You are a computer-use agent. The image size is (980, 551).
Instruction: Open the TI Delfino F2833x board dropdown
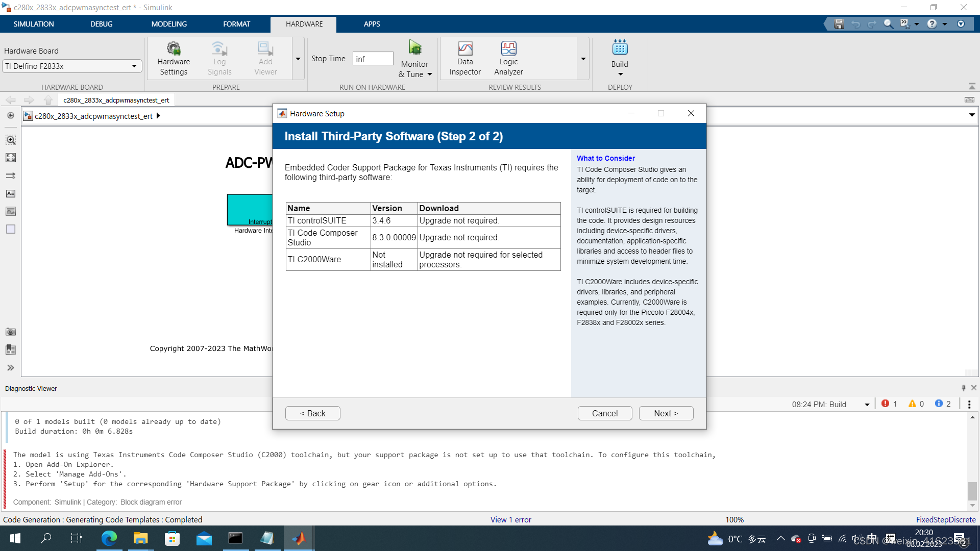(134, 66)
